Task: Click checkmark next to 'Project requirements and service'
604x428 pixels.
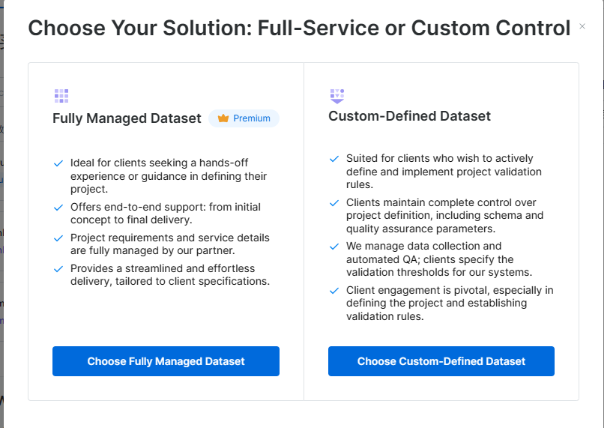Action: tap(58, 236)
